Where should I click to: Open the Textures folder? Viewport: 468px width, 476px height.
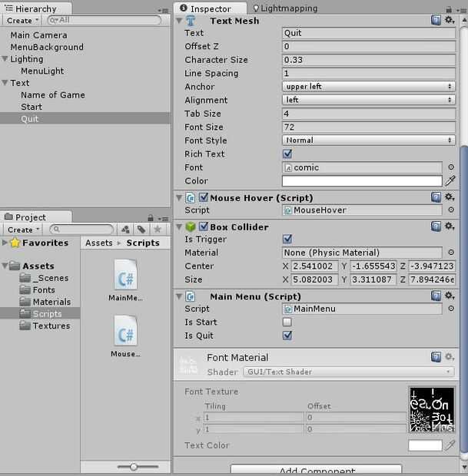click(x=51, y=326)
